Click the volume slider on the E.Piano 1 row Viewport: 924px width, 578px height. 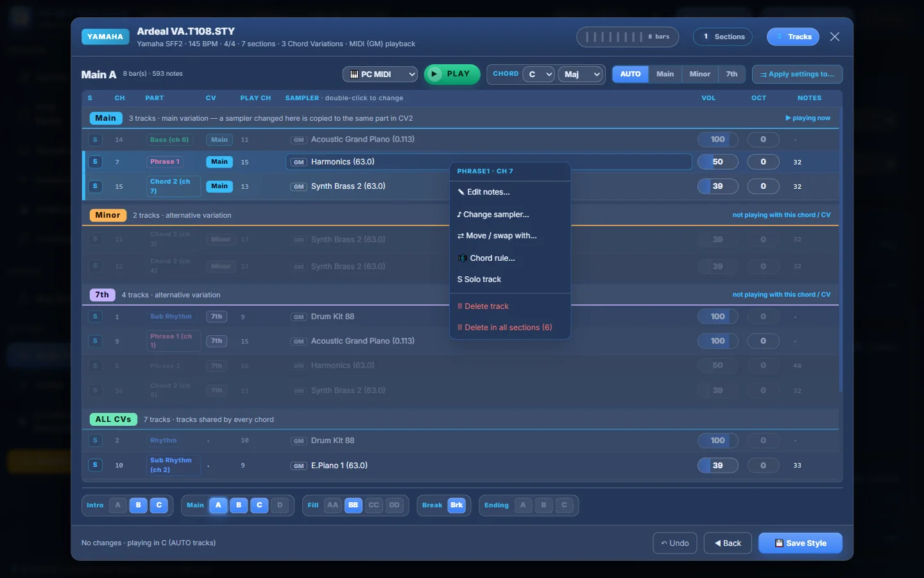(x=717, y=466)
